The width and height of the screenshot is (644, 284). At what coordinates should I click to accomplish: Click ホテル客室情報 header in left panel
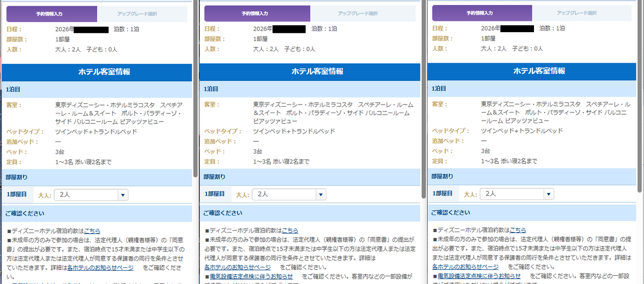tap(97, 71)
